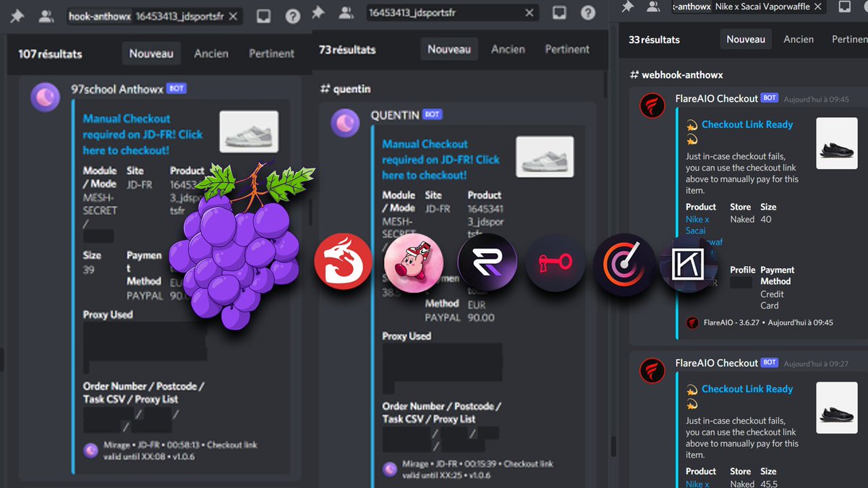Click the 97school Anthowx bot avatar
The width and height of the screenshot is (868, 488).
(46, 97)
